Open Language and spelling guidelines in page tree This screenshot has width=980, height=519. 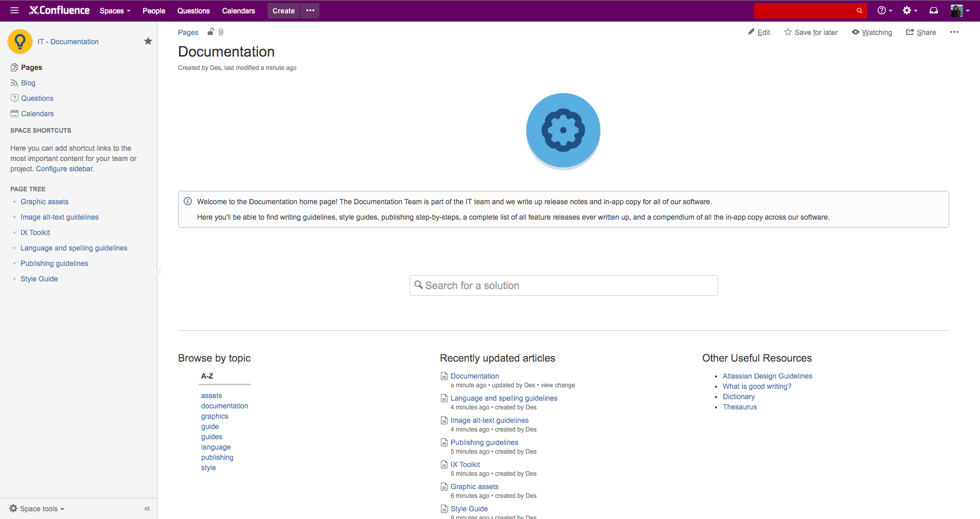(x=74, y=248)
